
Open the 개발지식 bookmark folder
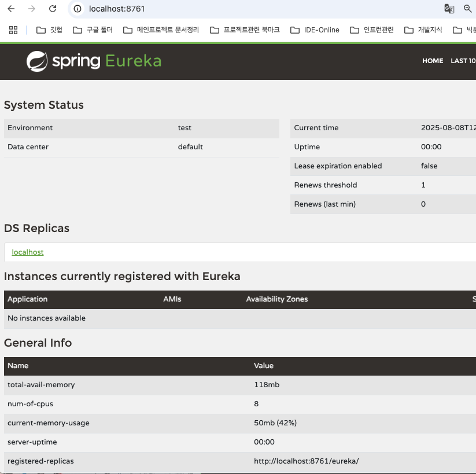423,30
